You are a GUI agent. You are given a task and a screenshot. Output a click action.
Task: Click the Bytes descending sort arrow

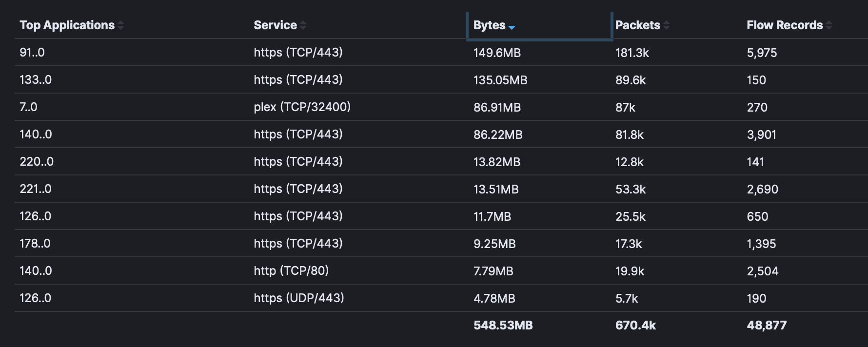(512, 27)
